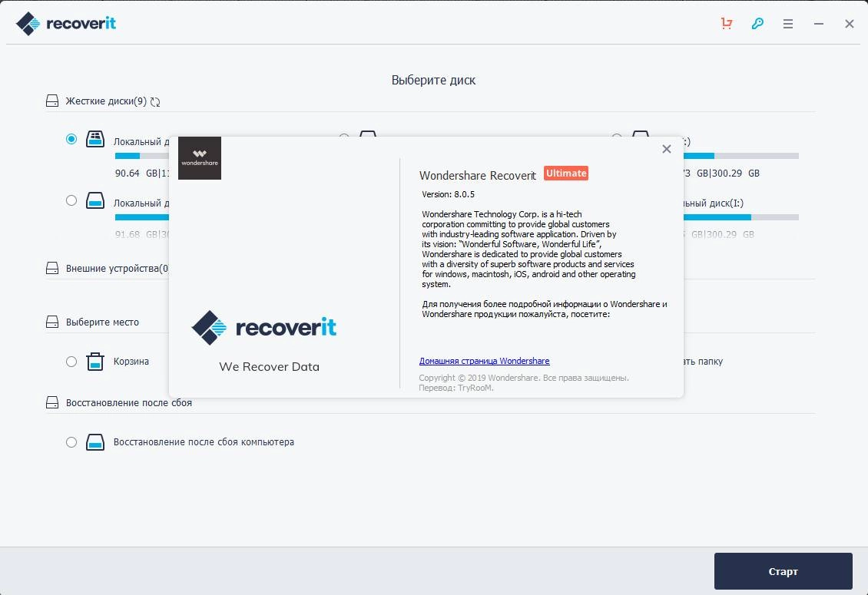The height and width of the screenshot is (595, 868).
Task: Open the shopping cart purchase icon
Action: [x=727, y=23]
